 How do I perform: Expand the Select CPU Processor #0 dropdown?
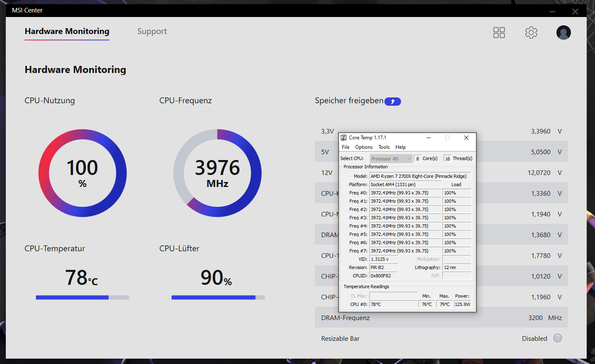point(391,159)
